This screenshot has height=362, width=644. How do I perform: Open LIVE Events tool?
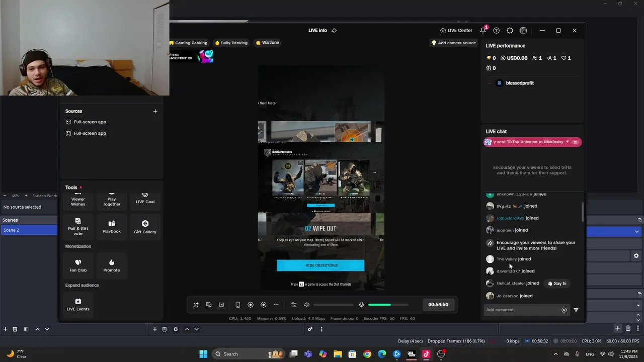pyautogui.click(x=78, y=304)
